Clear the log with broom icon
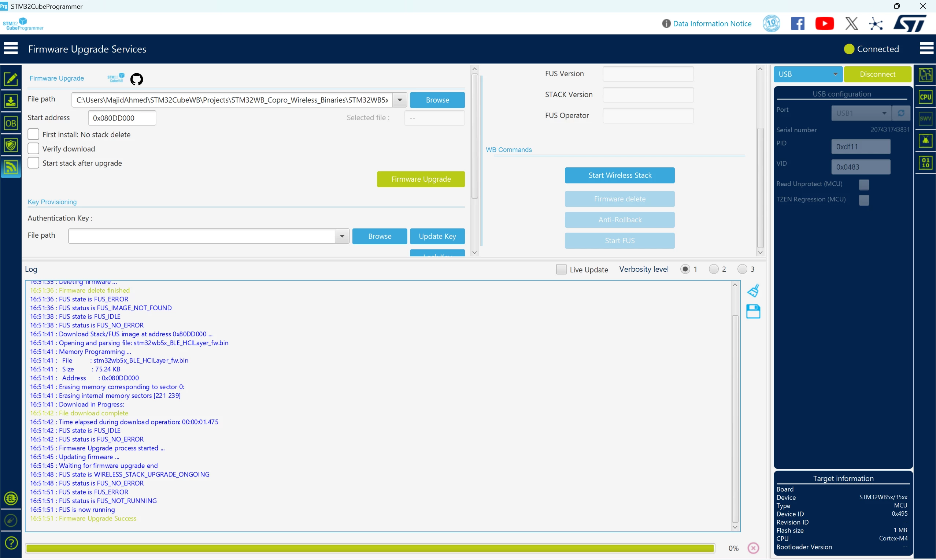 (753, 290)
